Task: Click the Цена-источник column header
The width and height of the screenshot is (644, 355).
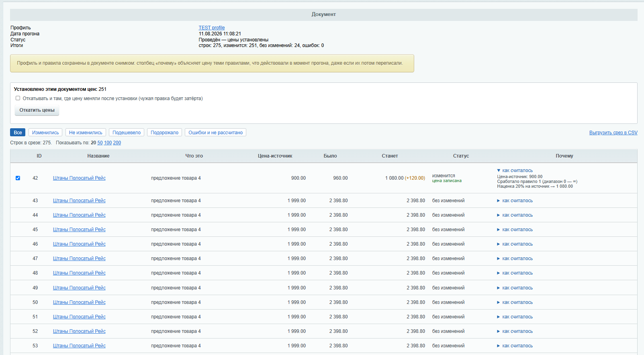Action: point(275,156)
